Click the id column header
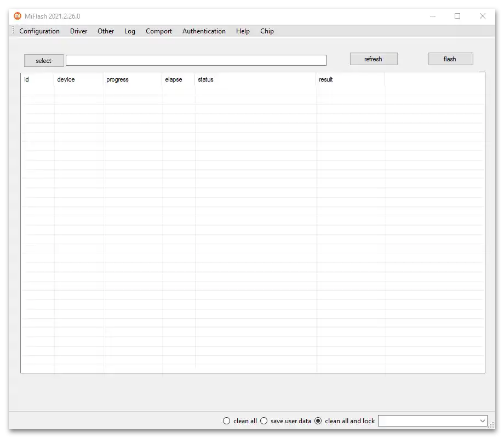The height and width of the screenshot is (438, 504). (x=38, y=79)
